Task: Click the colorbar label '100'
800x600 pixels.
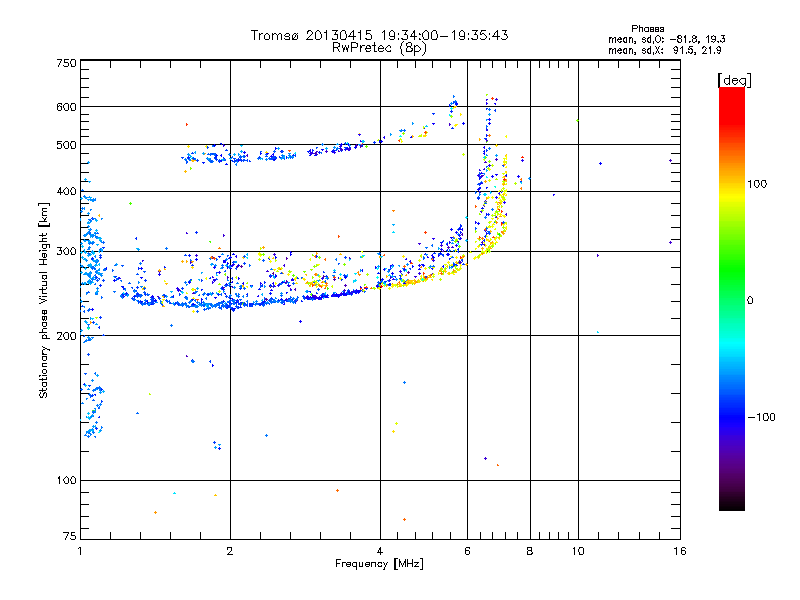Action: tap(757, 184)
